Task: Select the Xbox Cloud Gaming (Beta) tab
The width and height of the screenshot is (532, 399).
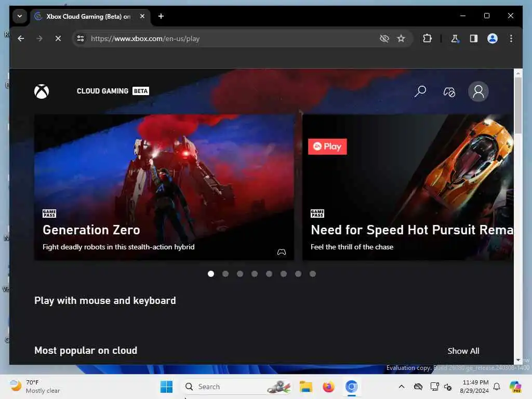Action: tap(90, 16)
